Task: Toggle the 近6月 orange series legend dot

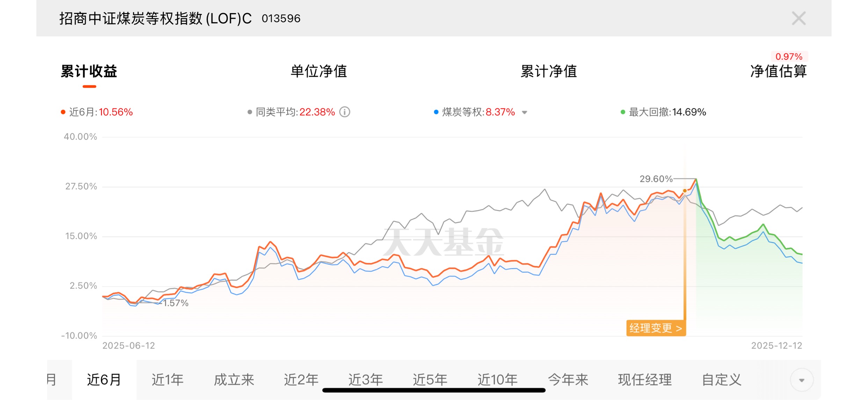Action: (x=63, y=112)
